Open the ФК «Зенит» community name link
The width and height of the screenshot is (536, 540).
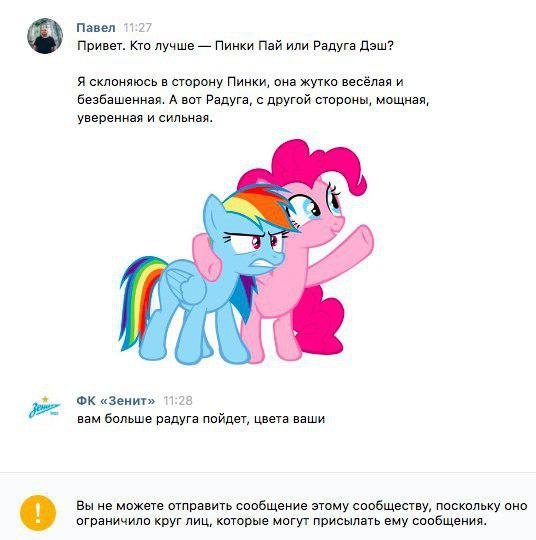pos(116,401)
